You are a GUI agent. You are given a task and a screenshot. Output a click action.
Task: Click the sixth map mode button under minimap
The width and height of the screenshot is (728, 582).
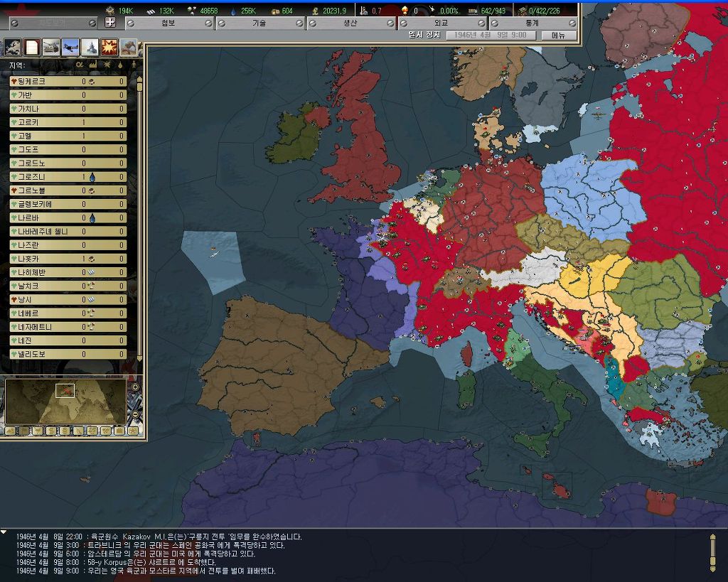tap(78, 431)
